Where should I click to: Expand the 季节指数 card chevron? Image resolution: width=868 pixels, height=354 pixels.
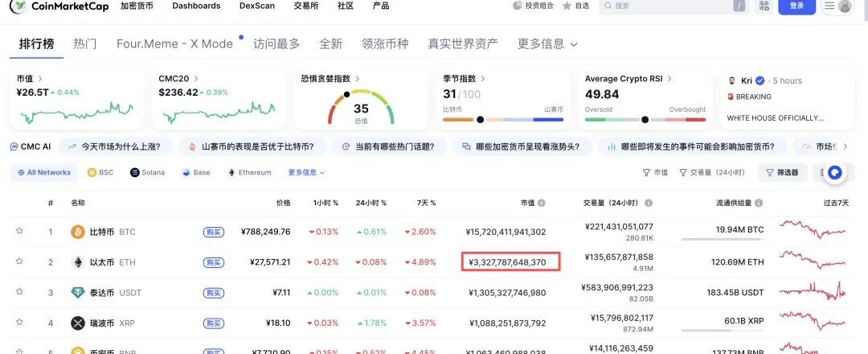point(483,79)
